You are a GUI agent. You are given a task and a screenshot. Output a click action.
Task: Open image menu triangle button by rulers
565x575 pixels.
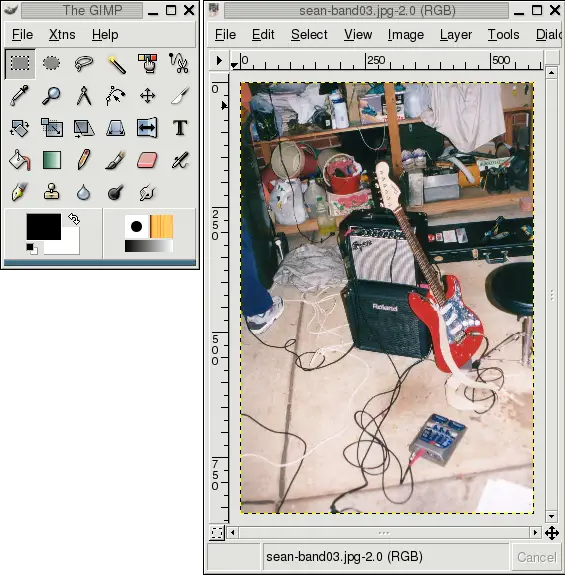point(219,61)
